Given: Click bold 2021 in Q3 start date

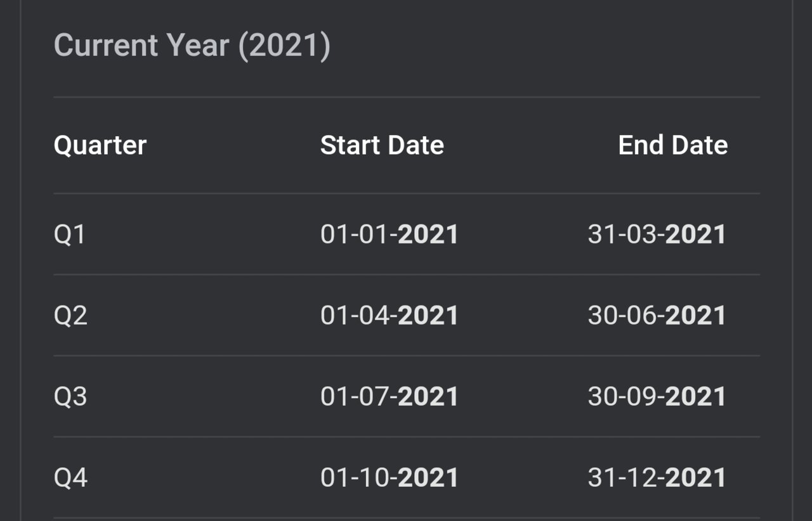Looking at the screenshot, I should pyautogui.click(x=428, y=397).
